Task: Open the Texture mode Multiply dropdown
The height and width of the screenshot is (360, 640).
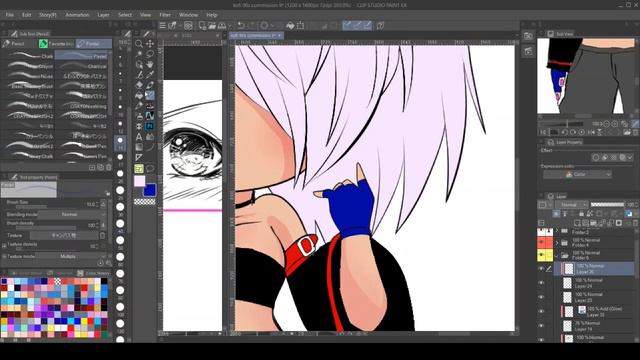Action: click(72, 257)
